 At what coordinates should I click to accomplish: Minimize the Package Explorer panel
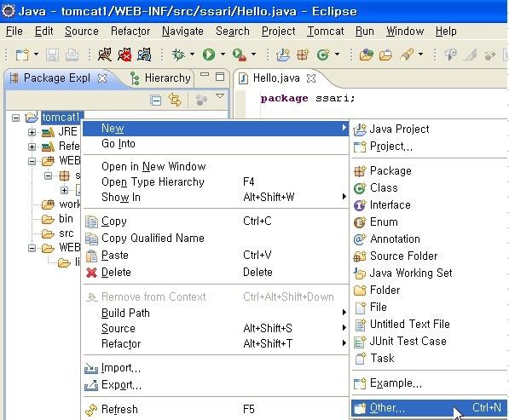(205, 75)
